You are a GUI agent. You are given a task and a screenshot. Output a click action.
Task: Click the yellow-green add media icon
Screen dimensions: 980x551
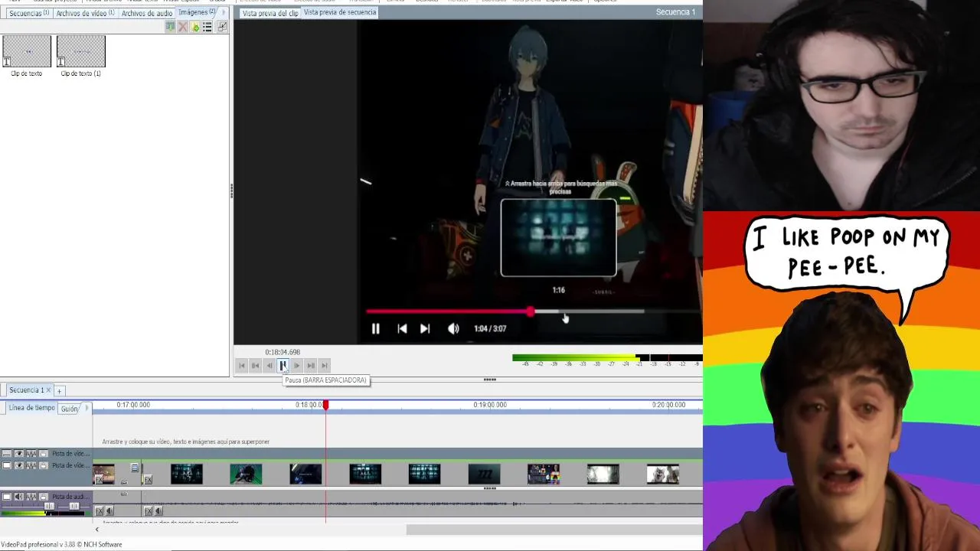coord(195,27)
